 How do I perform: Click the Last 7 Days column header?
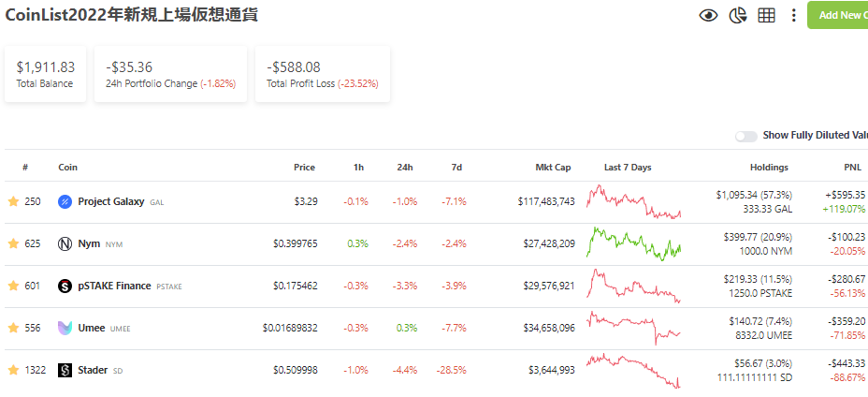[x=628, y=168]
